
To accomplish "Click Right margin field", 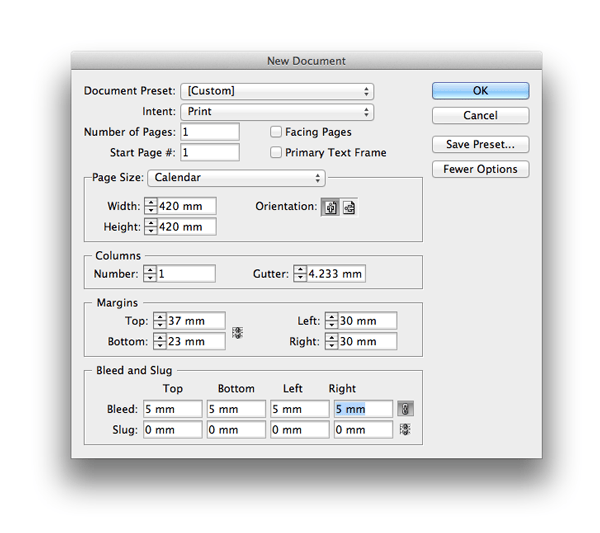I will click(368, 341).
